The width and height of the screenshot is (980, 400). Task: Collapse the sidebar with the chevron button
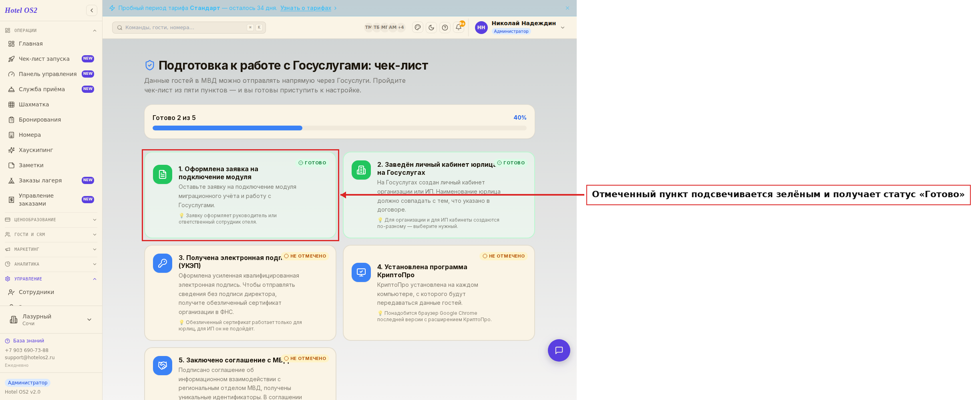92,10
